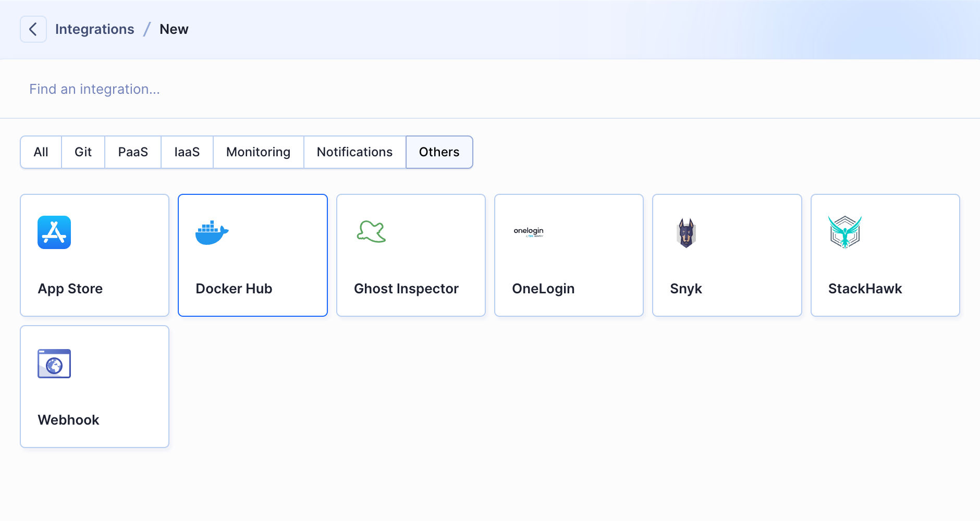Click the Ghost Inspector ghost icon
This screenshot has height=521, width=980.
click(x=371, y=232)
